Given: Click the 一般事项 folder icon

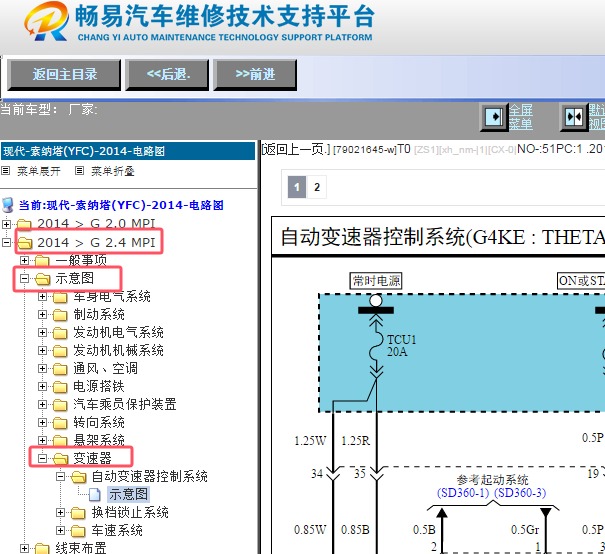Looking at the screenshot, I should tap(42, 261).
